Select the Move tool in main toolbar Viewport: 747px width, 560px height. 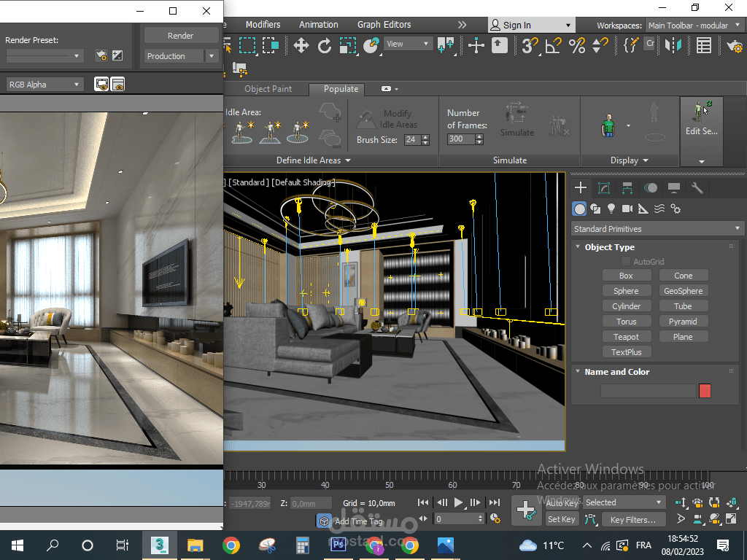coord(301,46)
